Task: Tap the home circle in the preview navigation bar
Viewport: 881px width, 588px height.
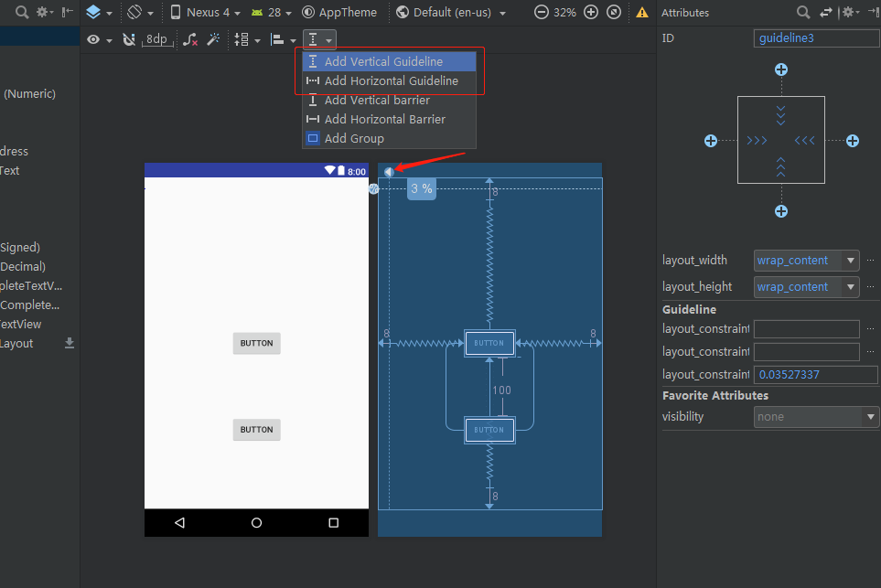Action: [x=257, y=523]
